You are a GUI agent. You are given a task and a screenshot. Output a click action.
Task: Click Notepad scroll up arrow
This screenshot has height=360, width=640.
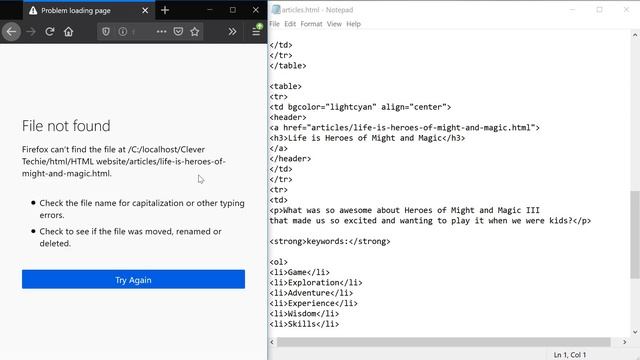[635, 36]
